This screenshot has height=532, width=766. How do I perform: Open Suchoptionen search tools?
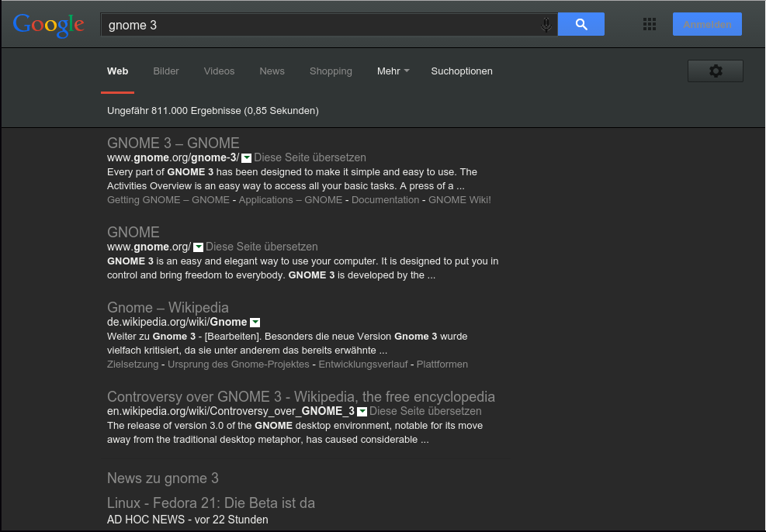tap(462, 71)
